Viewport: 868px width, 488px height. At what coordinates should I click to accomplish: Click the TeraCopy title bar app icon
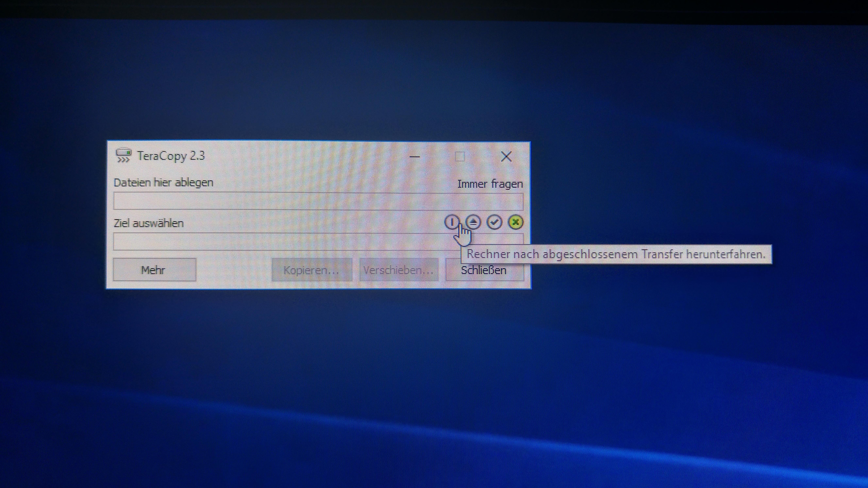pos(123,156)
